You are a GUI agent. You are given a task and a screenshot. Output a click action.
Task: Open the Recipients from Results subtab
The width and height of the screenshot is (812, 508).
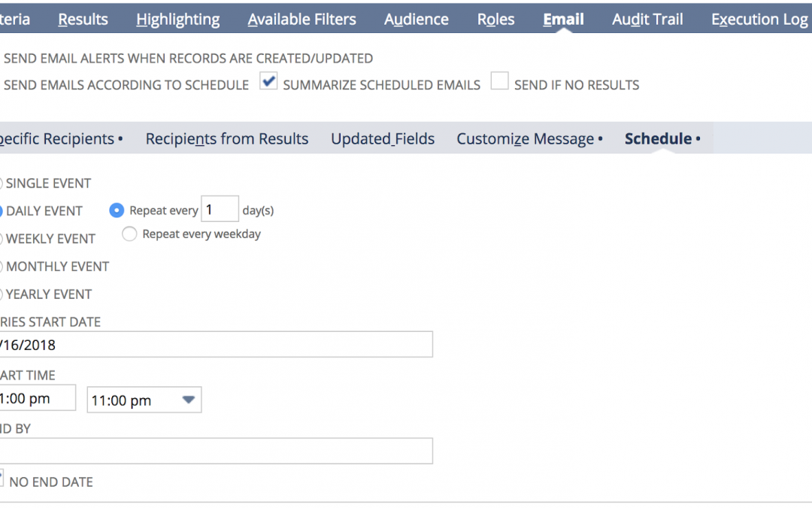point(227,138)
